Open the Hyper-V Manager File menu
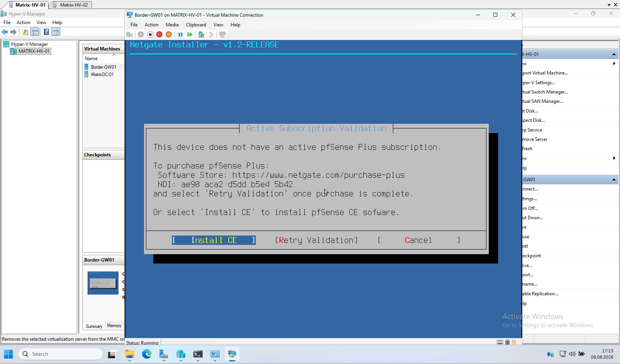The height and width of the screenshot is (364, 620). click(x=7, y=23)
